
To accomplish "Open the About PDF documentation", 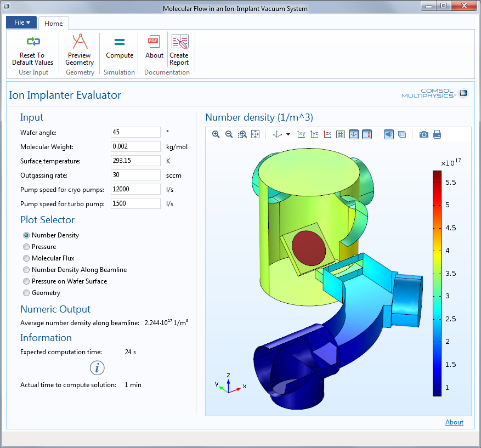I will click(154, 47).
